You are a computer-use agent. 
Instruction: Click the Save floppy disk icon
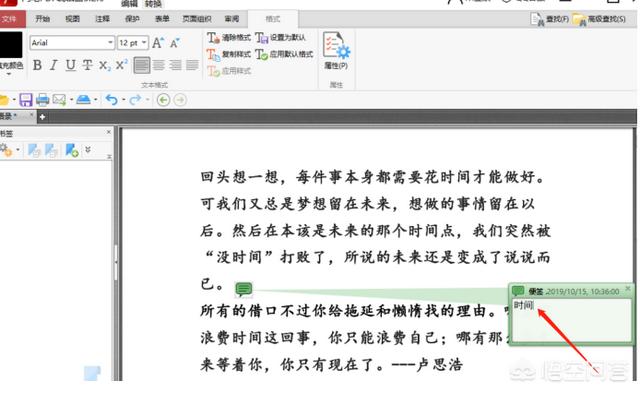click(26, 100)
